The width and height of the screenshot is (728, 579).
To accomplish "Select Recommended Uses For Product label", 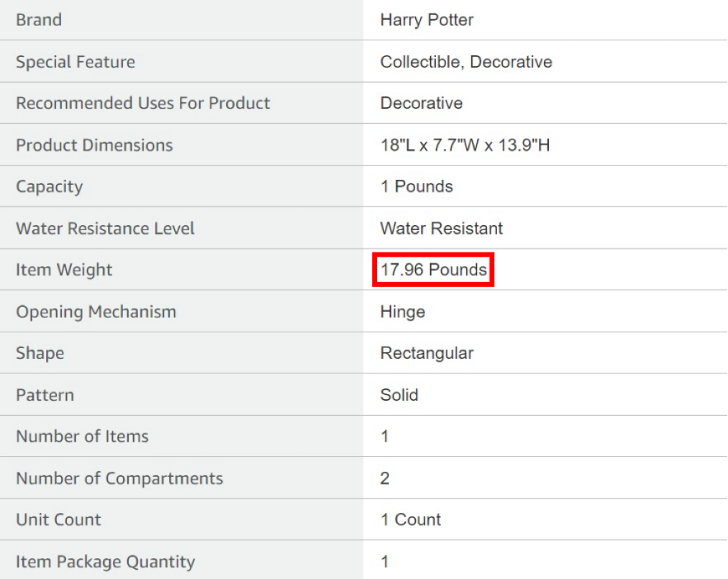I will pyautogui.click(x=143, y=103).
